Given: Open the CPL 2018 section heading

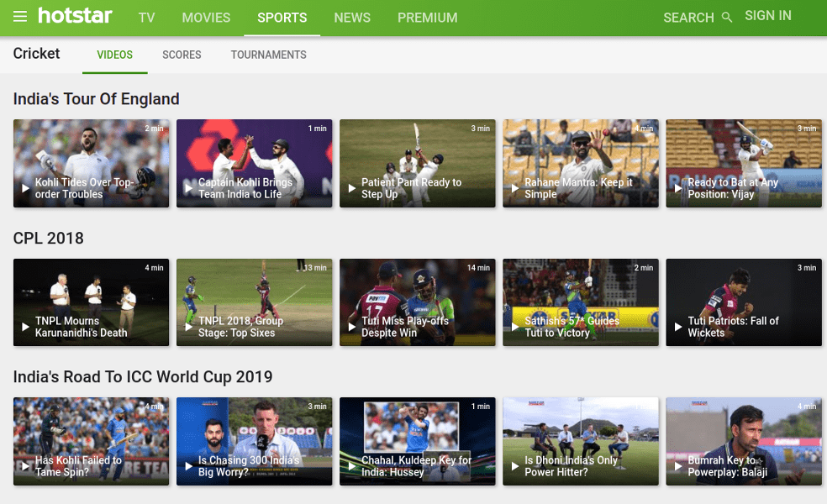Looking at the screenshot, I should coord(49,238).
